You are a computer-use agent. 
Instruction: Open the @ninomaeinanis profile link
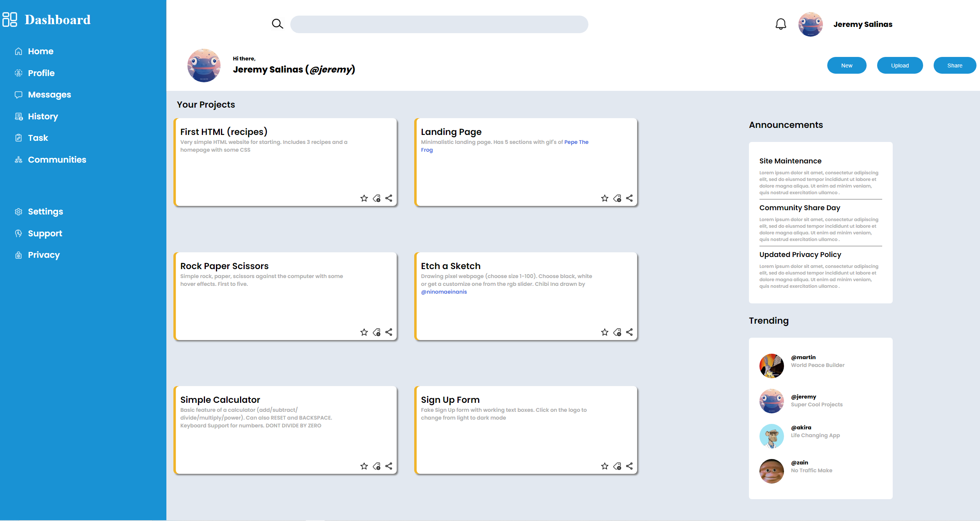pos(443,292)
